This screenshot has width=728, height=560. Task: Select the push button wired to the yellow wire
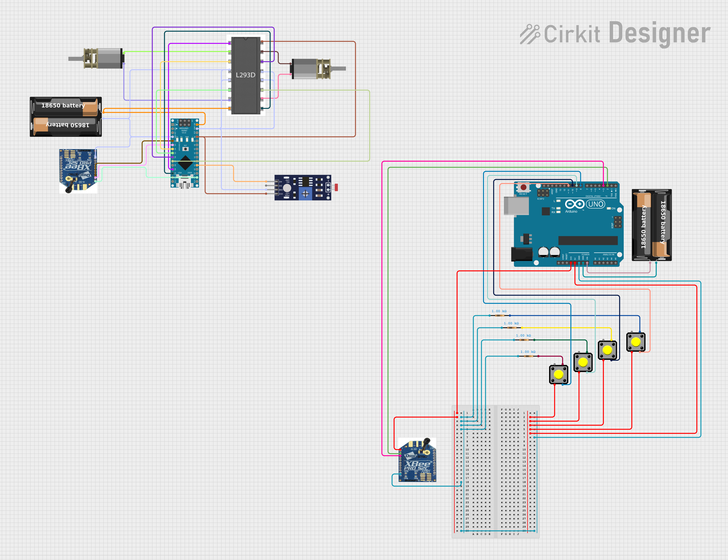pos(607,350)
